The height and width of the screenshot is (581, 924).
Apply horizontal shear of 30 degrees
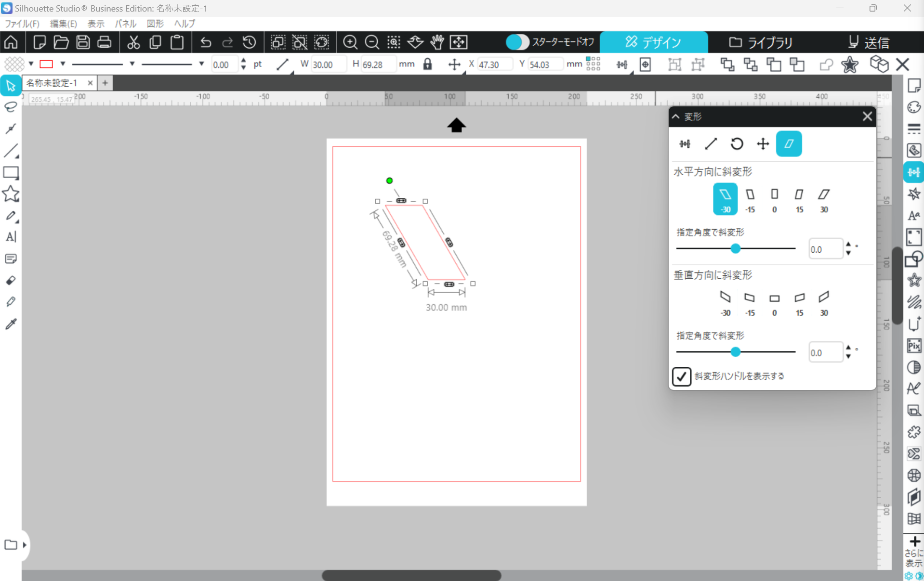point(824,200)
